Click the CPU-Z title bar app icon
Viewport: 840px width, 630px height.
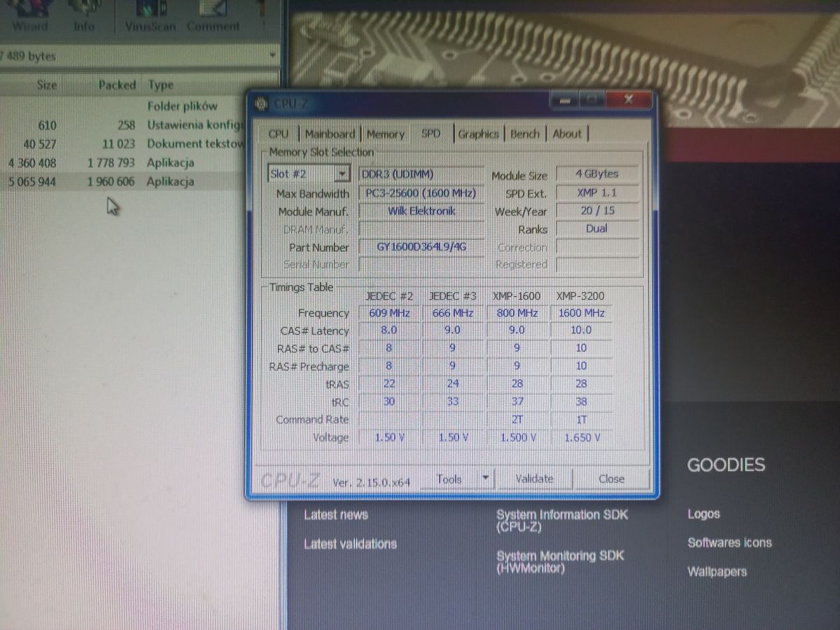(261, 104)
